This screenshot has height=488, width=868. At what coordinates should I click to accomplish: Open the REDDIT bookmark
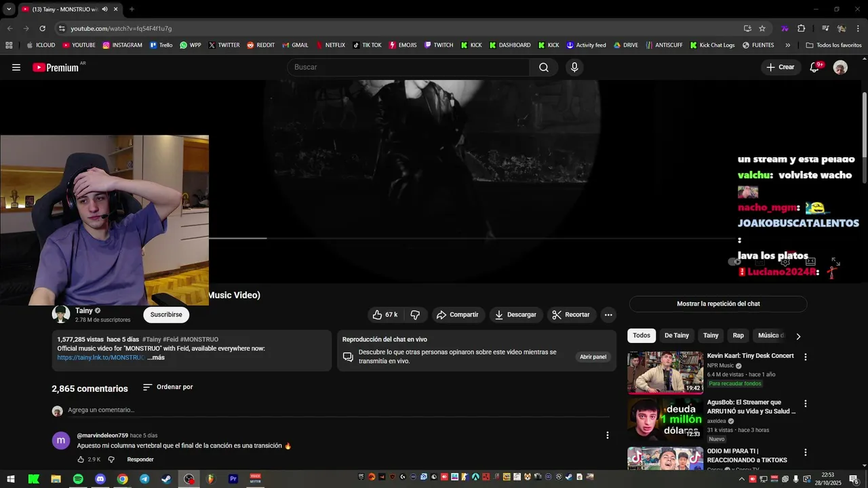[x=260, y=45]
